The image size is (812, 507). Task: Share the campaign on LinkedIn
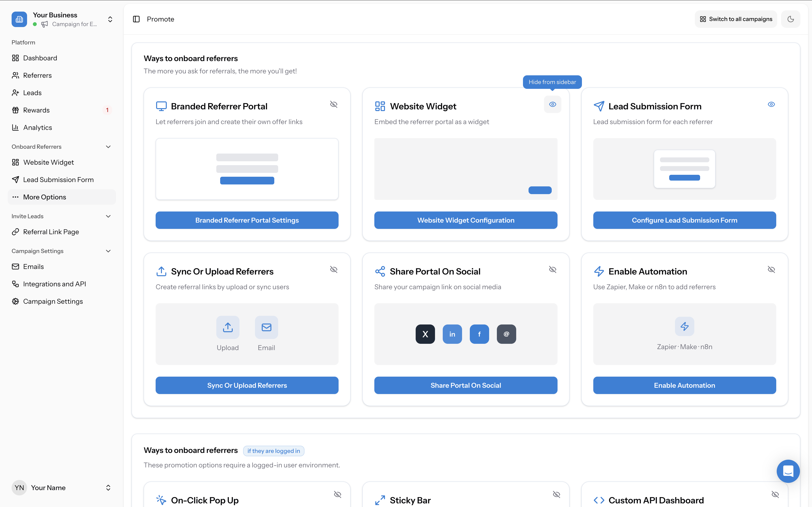click(452, 334)
